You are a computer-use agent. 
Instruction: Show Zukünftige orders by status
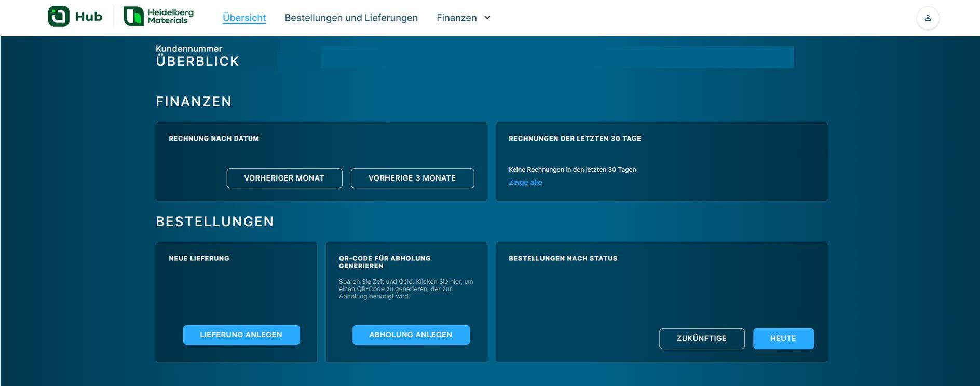(x=701, y=338)
